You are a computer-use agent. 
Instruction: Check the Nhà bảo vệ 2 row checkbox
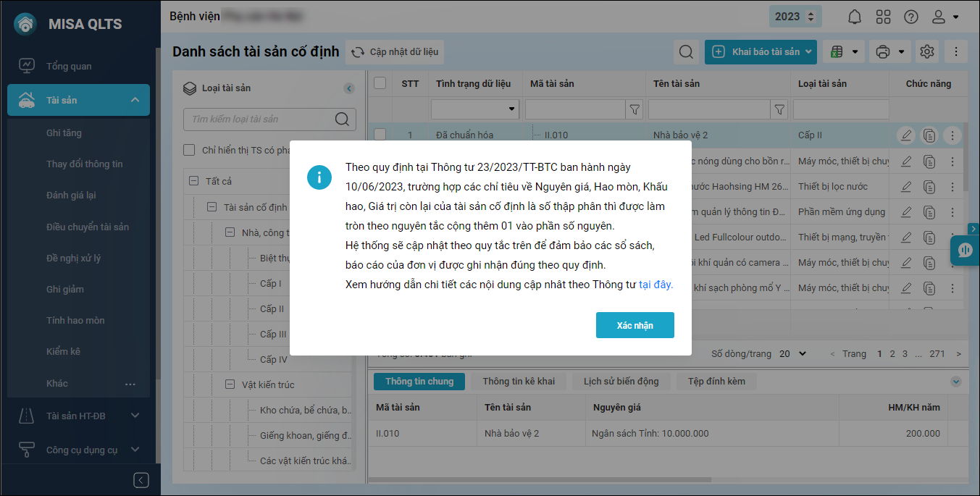click(x=380, y=135)
